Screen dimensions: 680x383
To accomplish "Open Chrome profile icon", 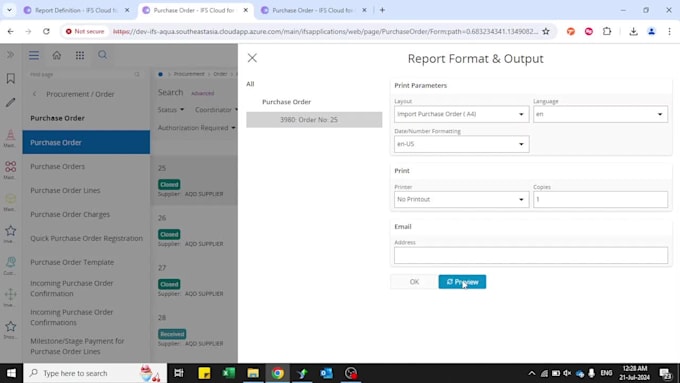I will tap(651, 31).
